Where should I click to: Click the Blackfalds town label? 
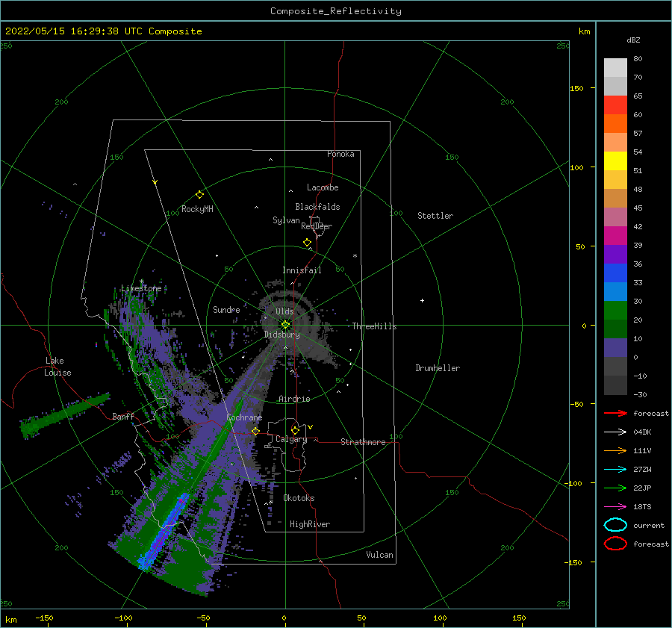point(317,207)
